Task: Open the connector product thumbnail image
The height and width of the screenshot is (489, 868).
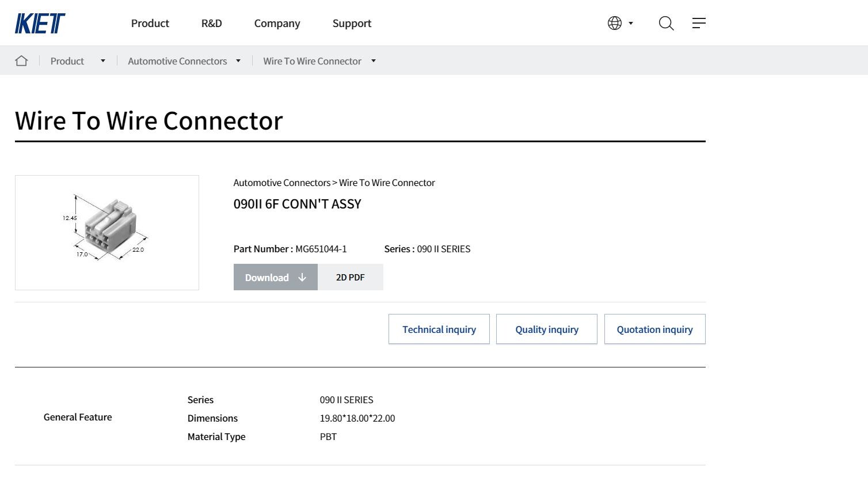Action: tap(107, 233)
